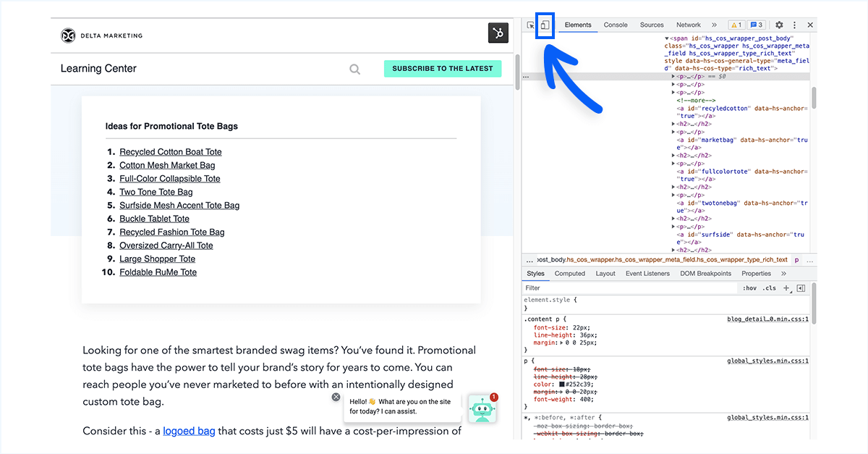The height and width of the screenshot is (454, 868).
Task: Expand the margin shorthand in .content p
Action: (560, 342)
